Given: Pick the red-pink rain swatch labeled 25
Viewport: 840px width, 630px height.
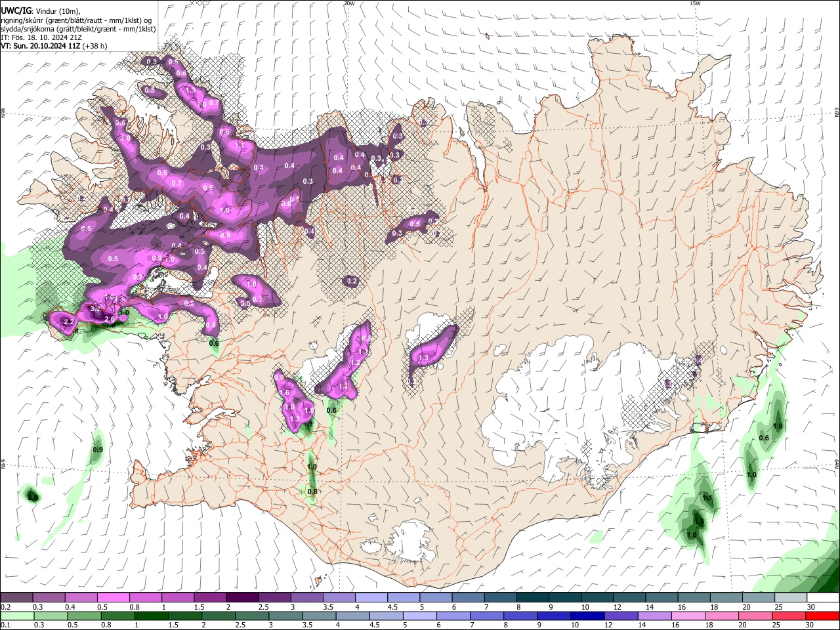Looking at the screenshot, I should (789, 616).
